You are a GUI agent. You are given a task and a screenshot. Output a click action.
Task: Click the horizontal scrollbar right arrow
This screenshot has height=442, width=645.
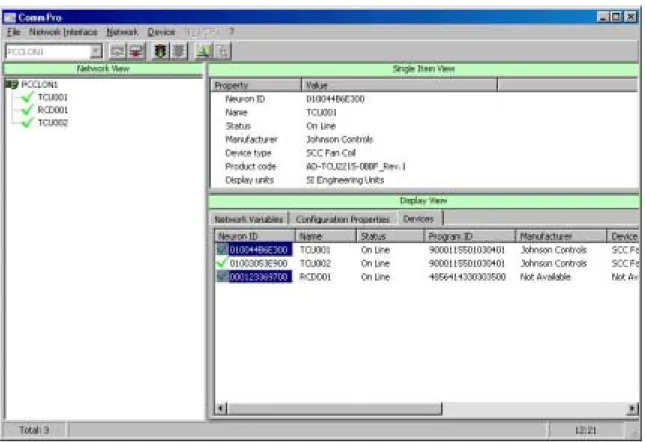coord(633,408)
